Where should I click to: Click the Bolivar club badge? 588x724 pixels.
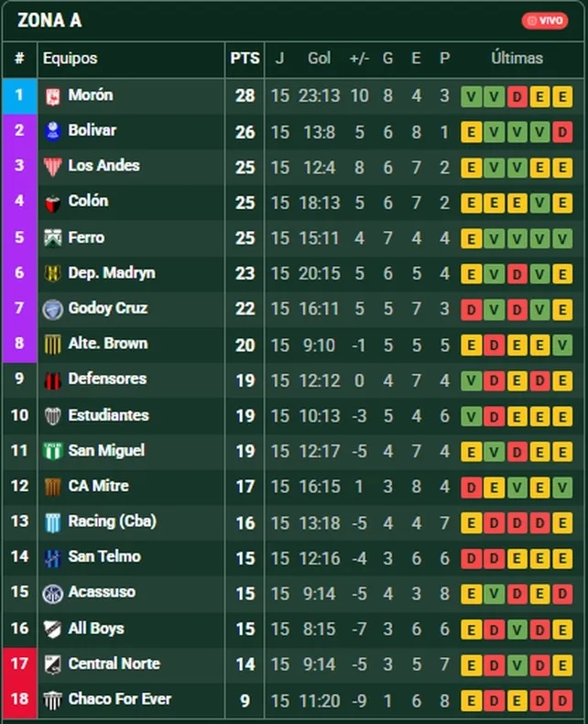[x=52, y=132]
